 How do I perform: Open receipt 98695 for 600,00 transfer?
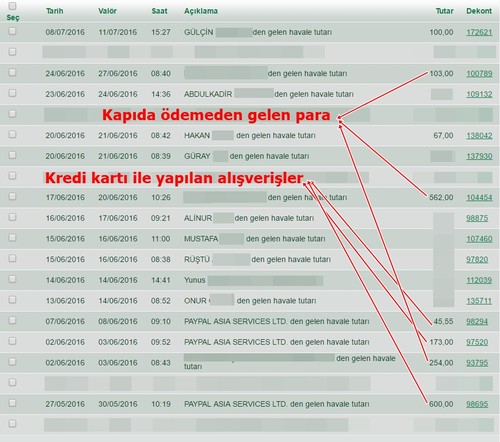pyautogui.click(x=477, y=404)
